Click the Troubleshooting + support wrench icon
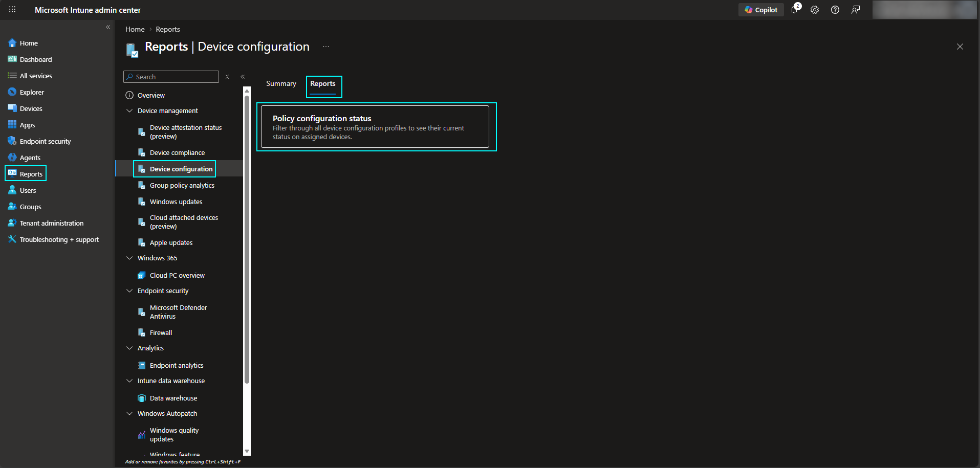The height and width of the screenshot is (468, 980). click(x=12, y=239)
